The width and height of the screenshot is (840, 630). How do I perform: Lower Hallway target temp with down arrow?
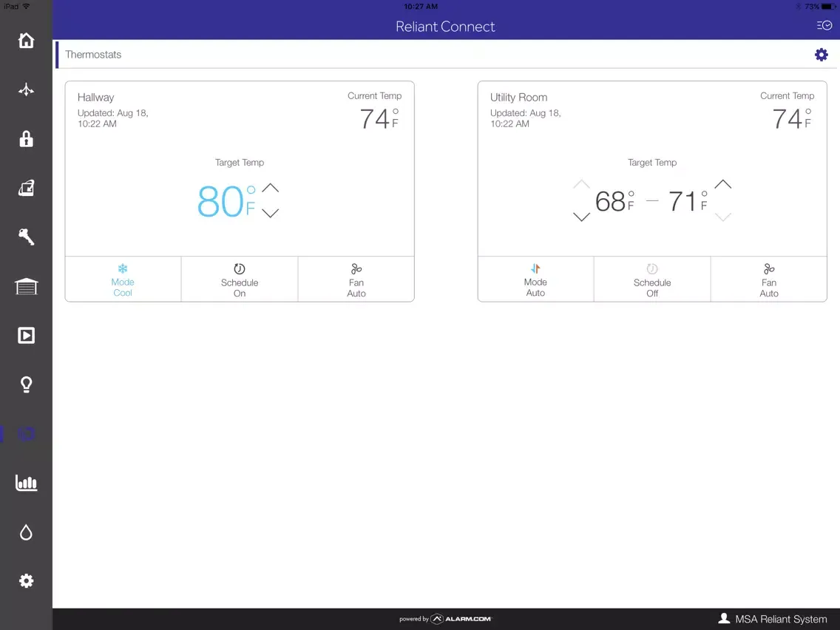271,213
